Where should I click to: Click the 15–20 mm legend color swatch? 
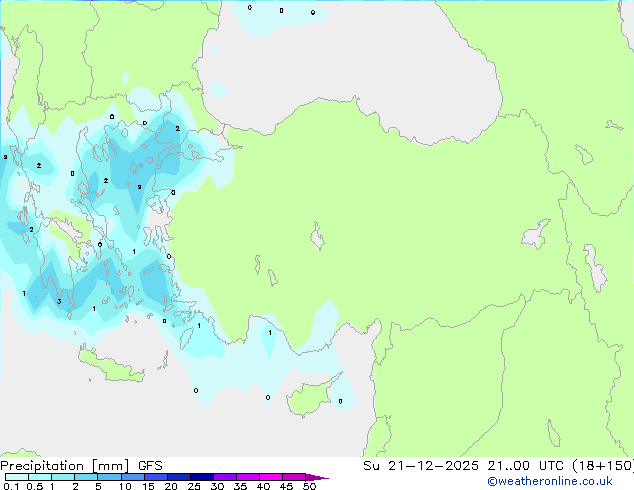(156, 477)
